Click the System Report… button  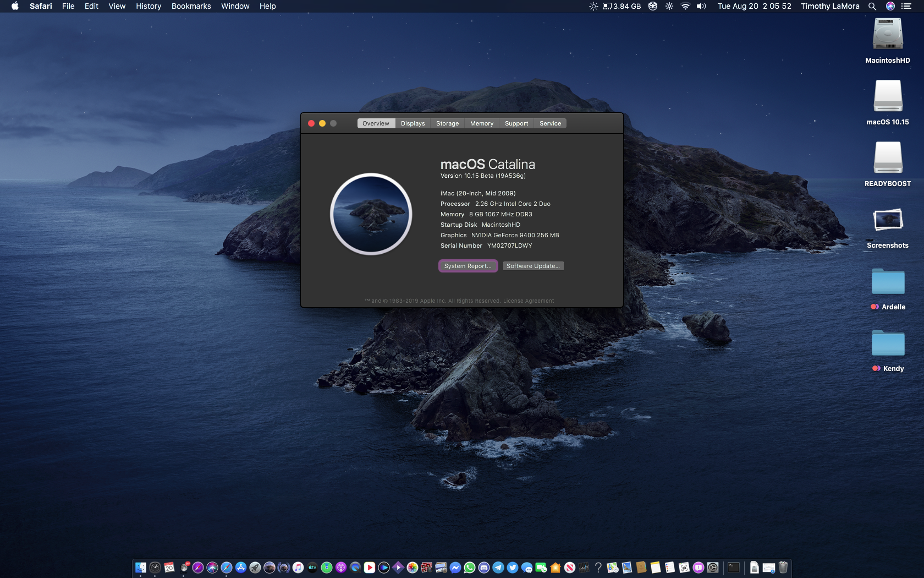468,266
